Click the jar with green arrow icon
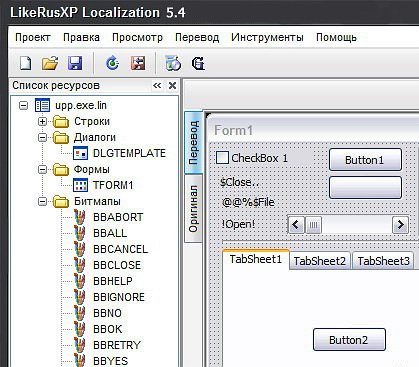419x367 pixels. (x=173, y=63)
